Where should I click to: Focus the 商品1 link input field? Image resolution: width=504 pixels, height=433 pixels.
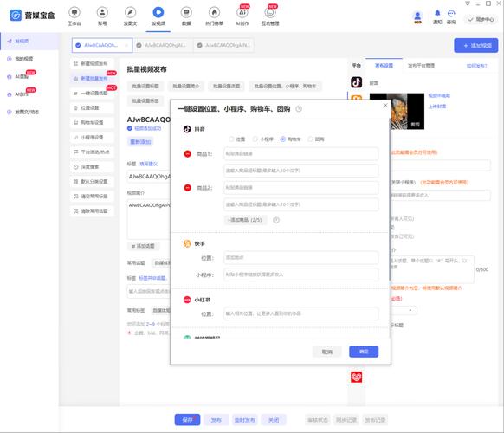pyautogui.click(x=300, y=154)
